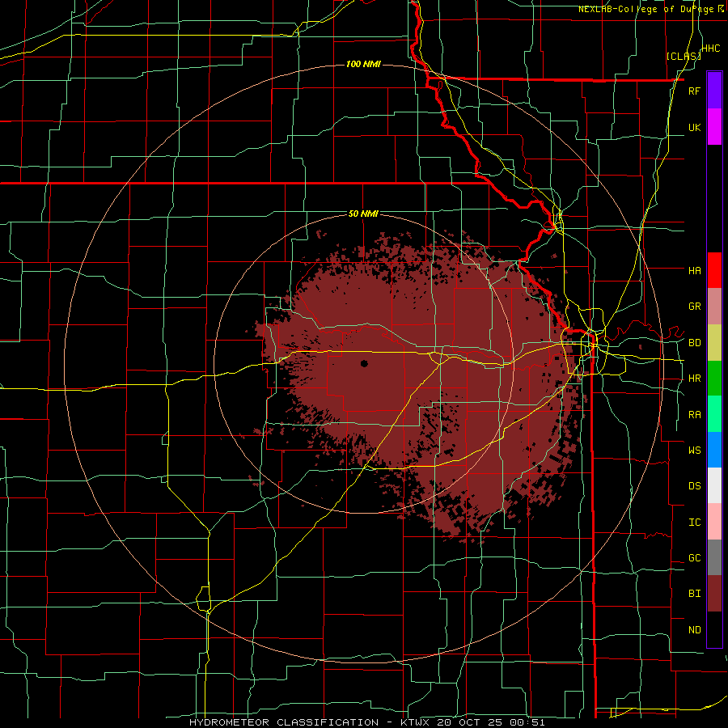The width and height of the screenshot is (728, 728).
Task: Click the "RF" legend label
Action: (x=694, y=91)
